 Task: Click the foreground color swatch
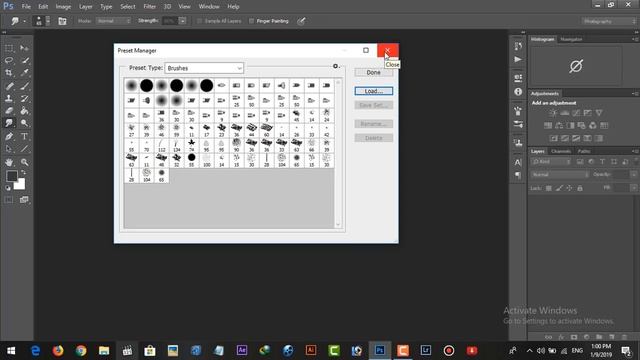(11, 176)
